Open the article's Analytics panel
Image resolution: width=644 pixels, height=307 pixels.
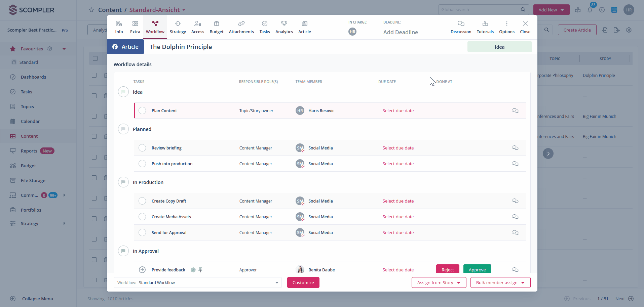click(x=284, y=27)
